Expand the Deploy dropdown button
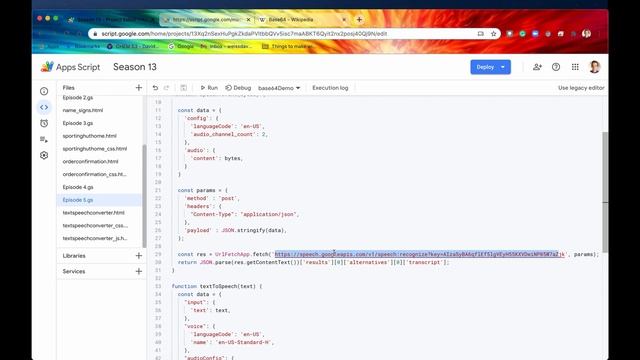Screen dimensions: 640x360 503,67
